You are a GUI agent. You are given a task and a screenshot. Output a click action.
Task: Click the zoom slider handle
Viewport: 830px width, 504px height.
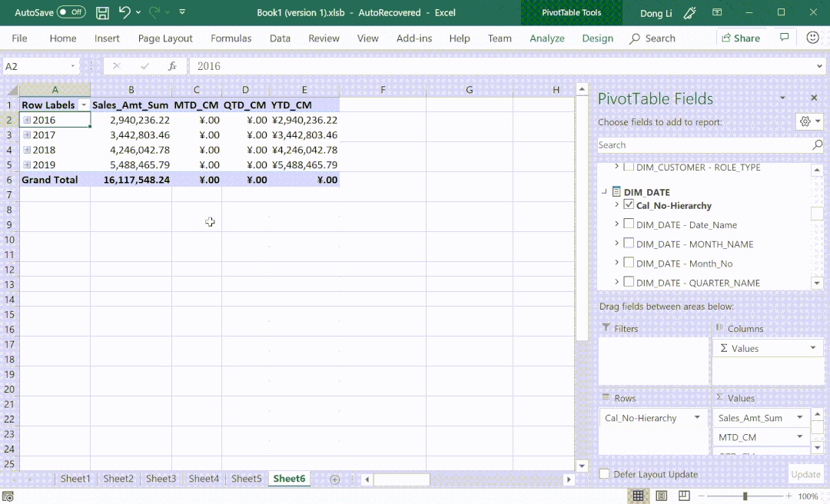(x=745, y=496)
